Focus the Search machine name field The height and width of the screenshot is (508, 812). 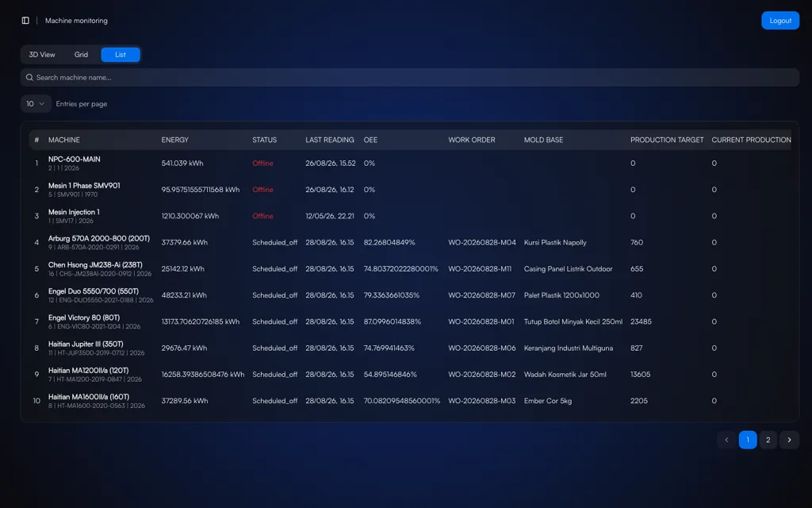click(410, 77)
